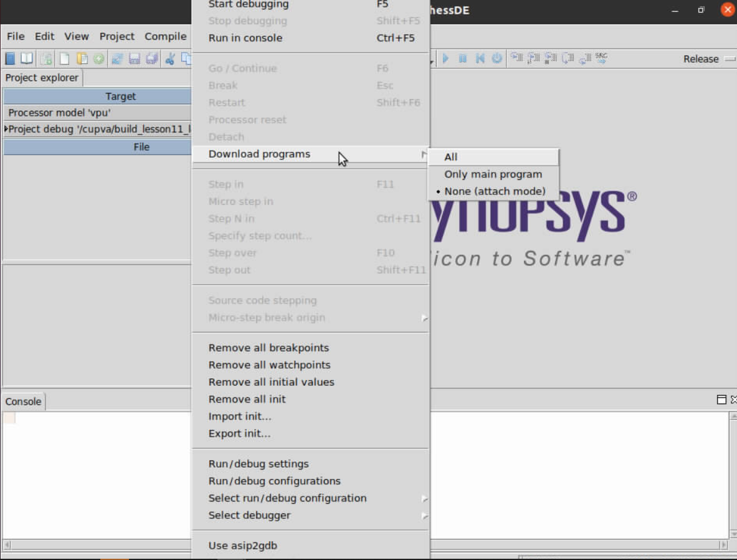The image size is (737, 560).
Task: Click the source code stepping SRC icon
Action: (601, 58)
